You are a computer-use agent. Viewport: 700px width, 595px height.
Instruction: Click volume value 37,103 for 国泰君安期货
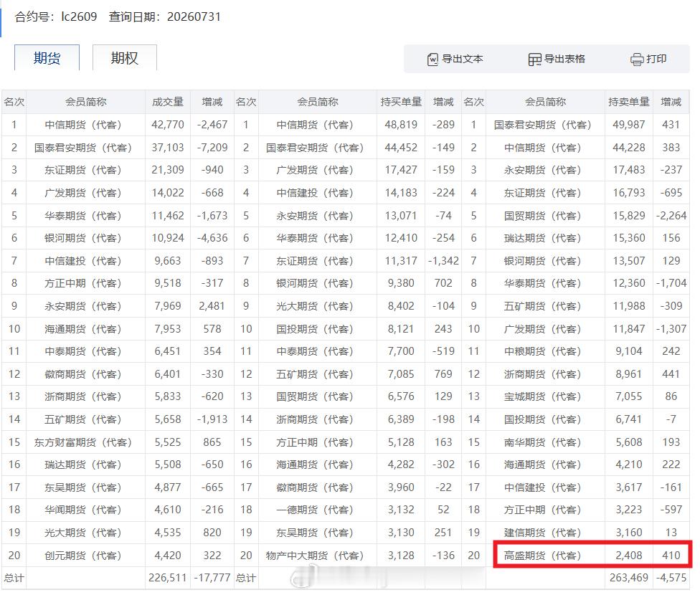168,147
